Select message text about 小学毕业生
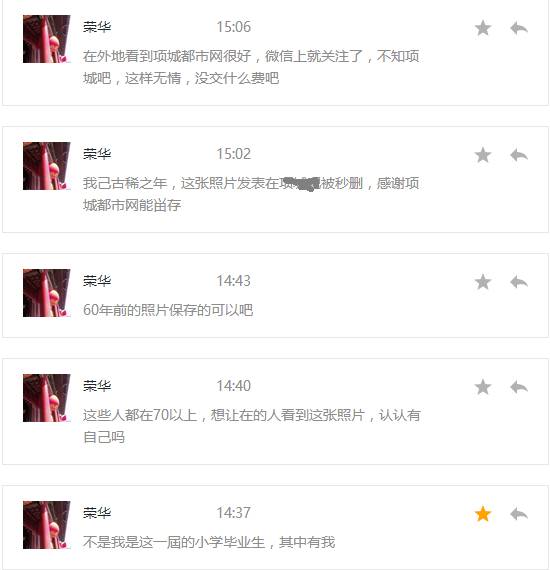Screen dimensions: 550x570 point(209,542)
